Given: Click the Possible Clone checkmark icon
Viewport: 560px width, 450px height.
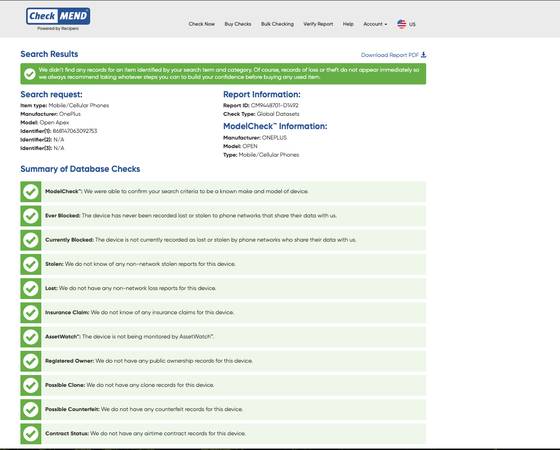Looking at the screenshot, I should tap(31, 385).
